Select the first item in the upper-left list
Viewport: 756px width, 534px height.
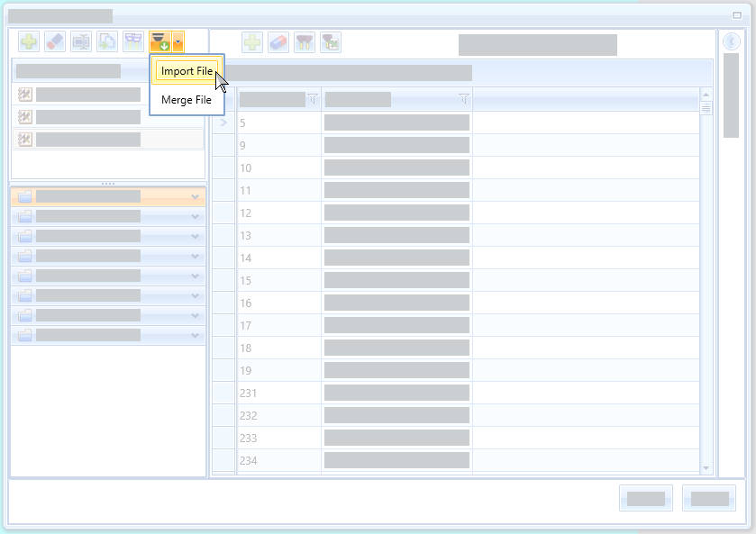(88, 95)
